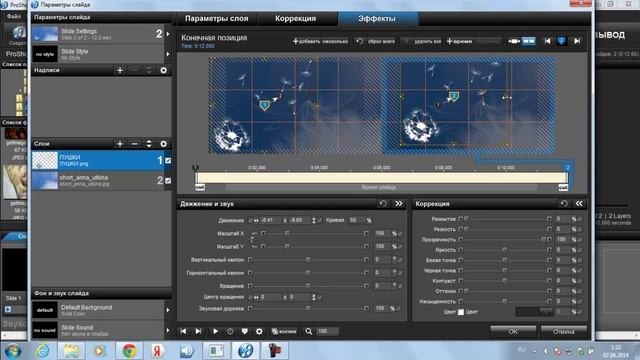640x360 pixels.
Task: Click the Кривая value input field
Action: (x=357, y=220)
